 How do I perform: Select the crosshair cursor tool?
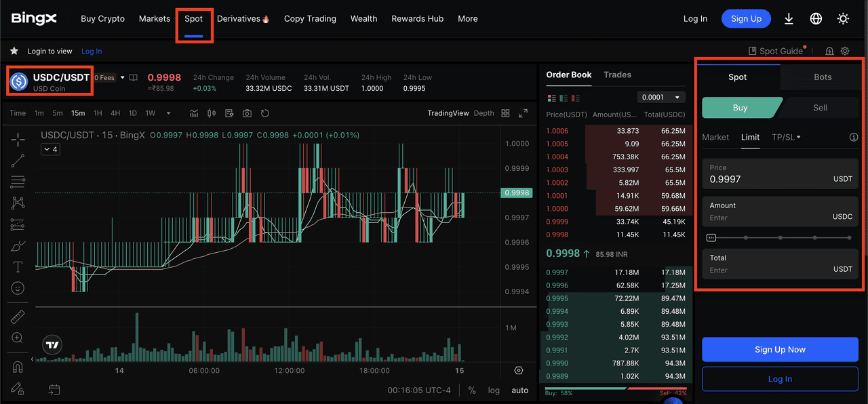18,140
